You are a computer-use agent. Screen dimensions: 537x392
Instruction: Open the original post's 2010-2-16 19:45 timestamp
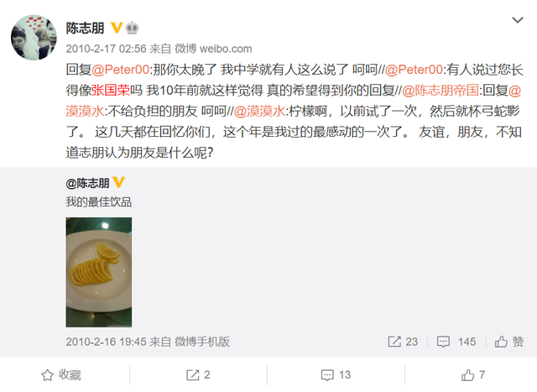[x=107, y=342]
